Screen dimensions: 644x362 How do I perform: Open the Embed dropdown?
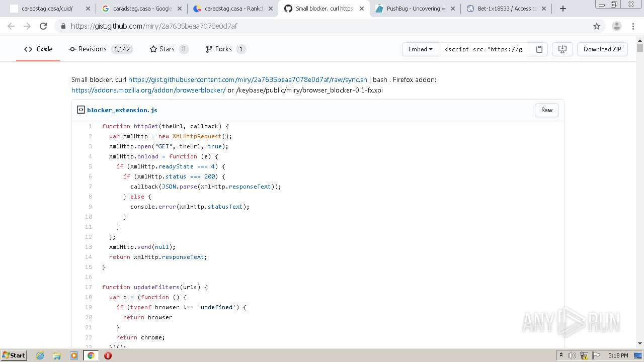(421, 49)
